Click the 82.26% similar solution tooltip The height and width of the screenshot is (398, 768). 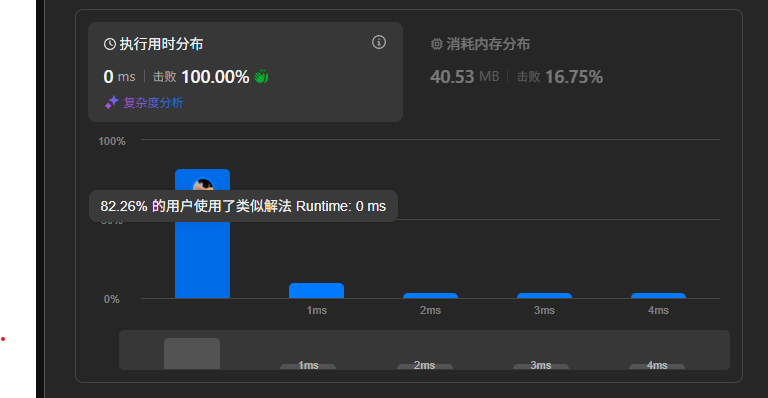(243, 206)
